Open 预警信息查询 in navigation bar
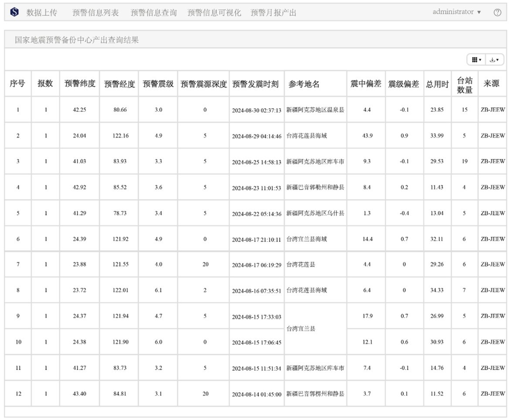The height and width of the screenshot is (420, 512). coord(154,13)
